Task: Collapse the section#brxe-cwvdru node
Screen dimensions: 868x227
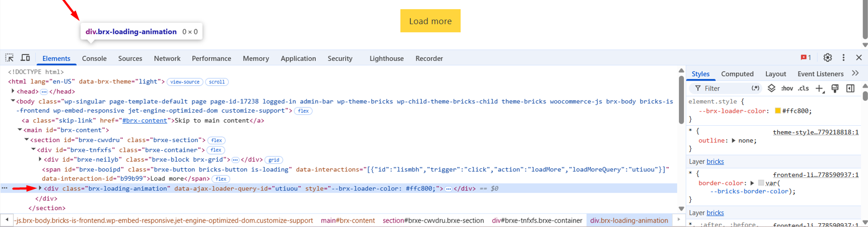Action: [x=27, y=139]
